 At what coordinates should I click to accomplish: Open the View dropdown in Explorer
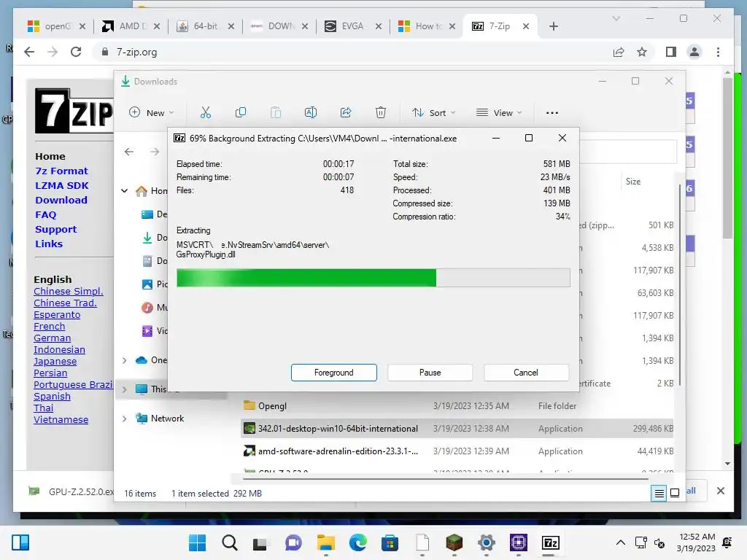tap(499, 113)
